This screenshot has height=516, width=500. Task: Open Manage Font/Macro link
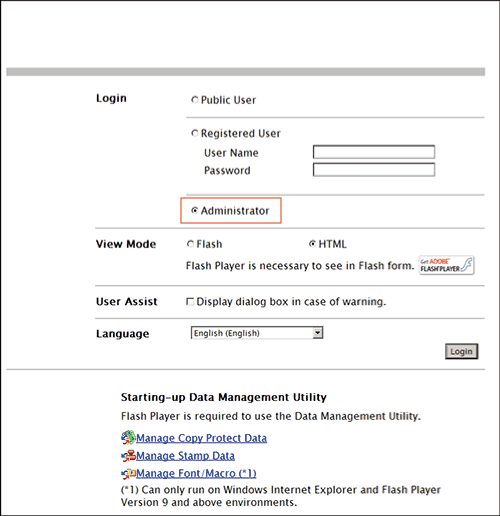tap(196, 473)
